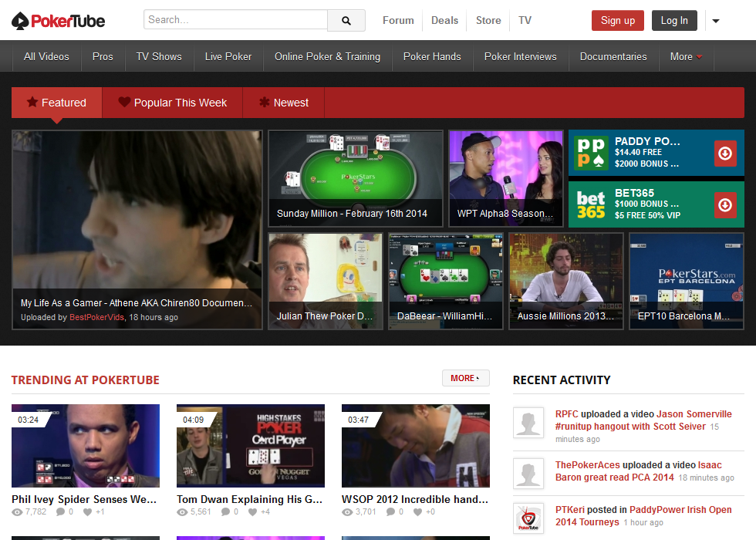Open the All Videos category
This screenshot has width=756, height=540.
coord(46,56)
